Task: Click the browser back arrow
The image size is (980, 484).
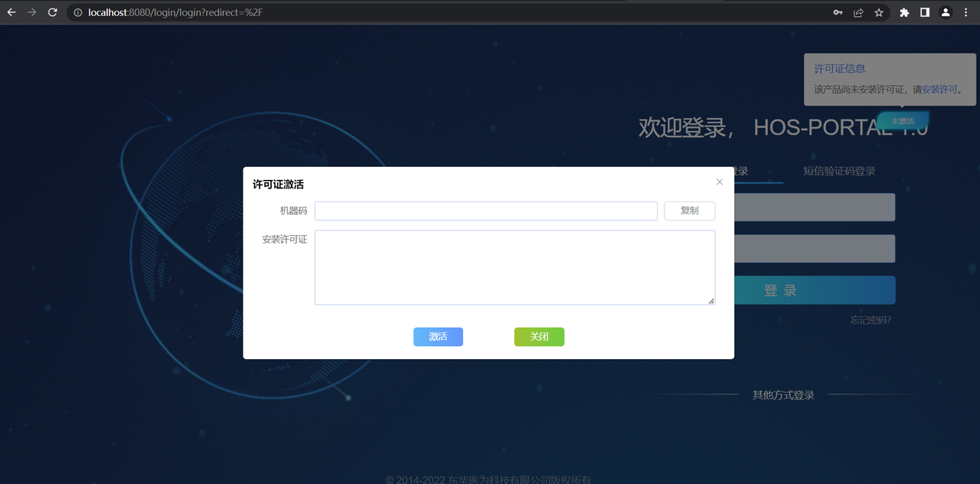Action: point(11,12)
